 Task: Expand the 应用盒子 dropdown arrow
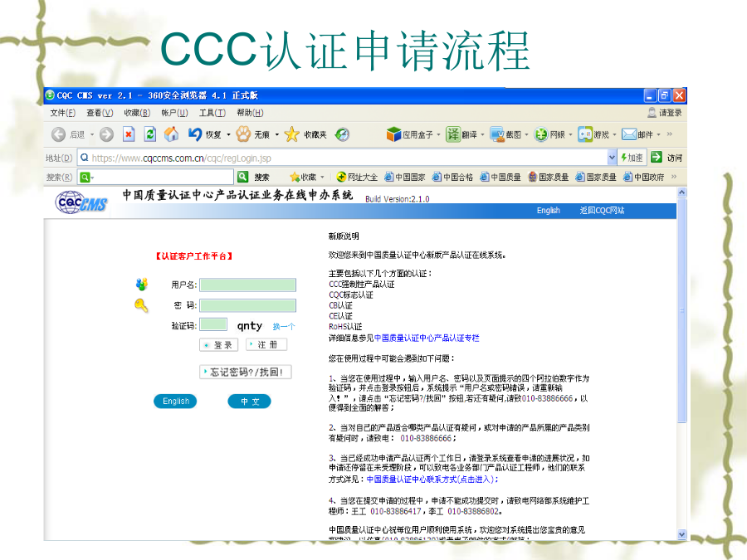(438, 135)
